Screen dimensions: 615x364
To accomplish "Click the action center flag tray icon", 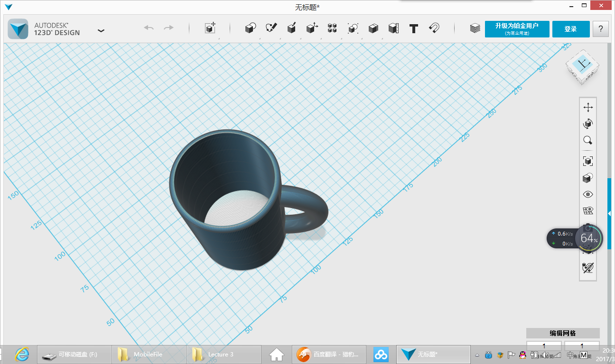I will click(x=512, y=355).
